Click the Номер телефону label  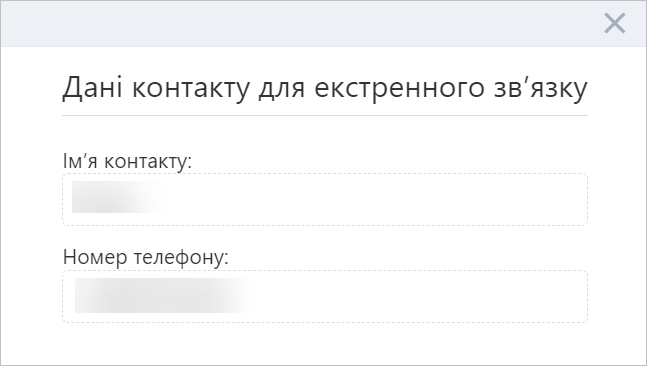coord(146,257)
